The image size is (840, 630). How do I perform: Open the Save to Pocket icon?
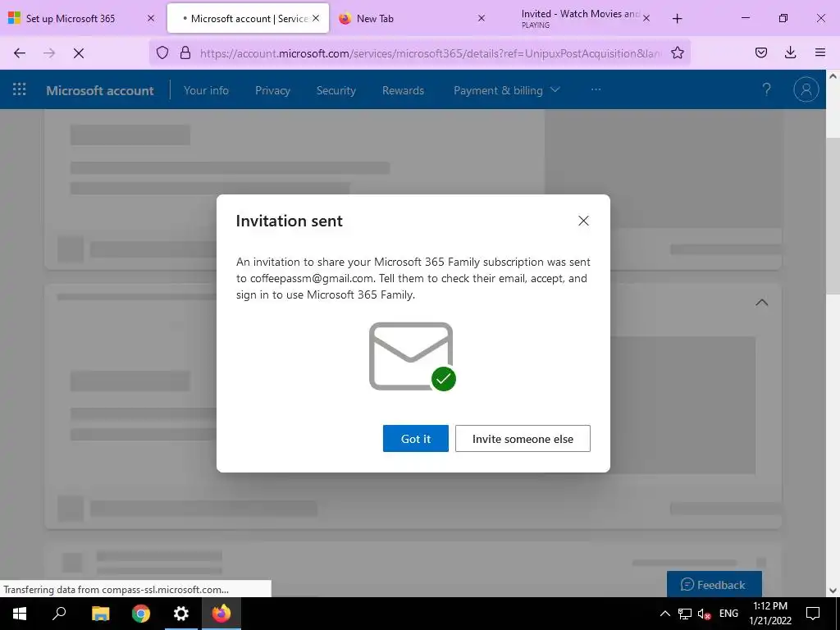tap(761, 52)
